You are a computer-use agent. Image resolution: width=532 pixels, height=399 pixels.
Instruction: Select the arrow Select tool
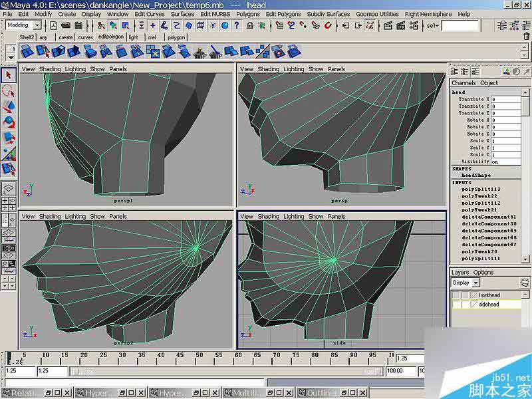pos(9,76)
